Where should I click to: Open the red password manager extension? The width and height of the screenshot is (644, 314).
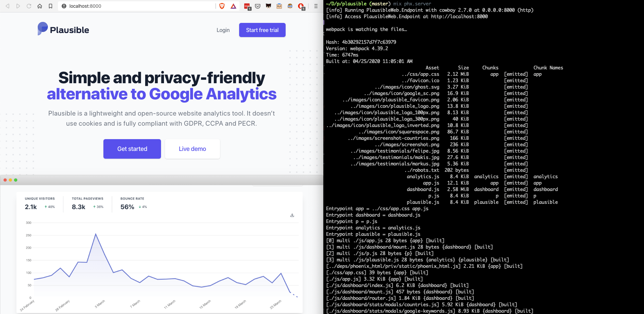point(247,6)
